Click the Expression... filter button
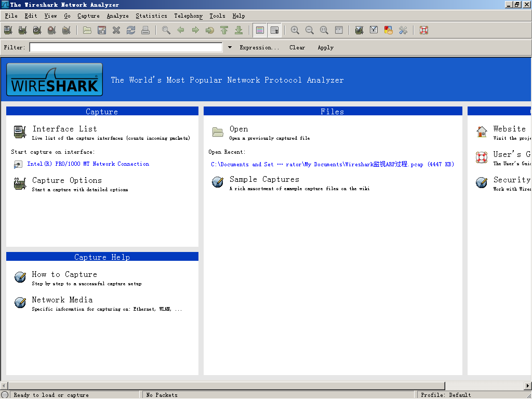The width and height of the screenshot is (532, 399). pyautogui.click(x=259, y=47)
